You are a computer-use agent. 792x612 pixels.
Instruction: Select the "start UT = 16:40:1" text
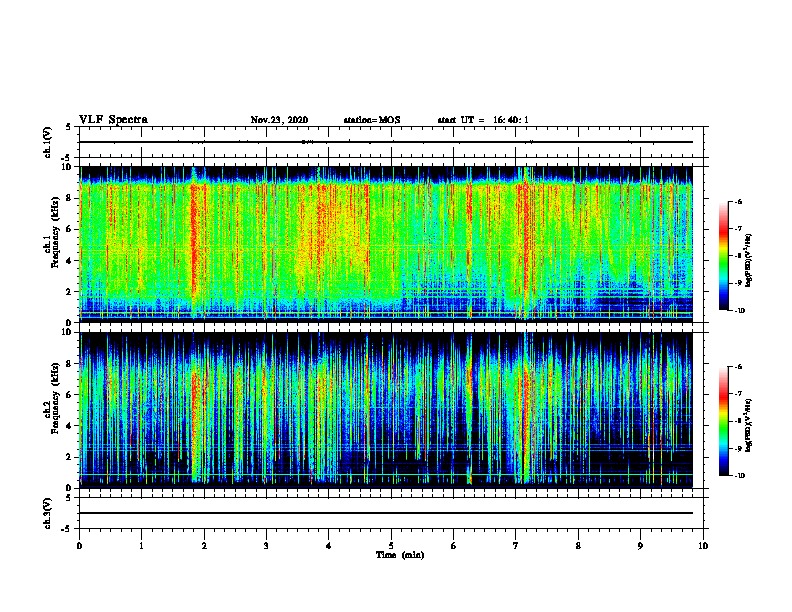pos(483,120)
